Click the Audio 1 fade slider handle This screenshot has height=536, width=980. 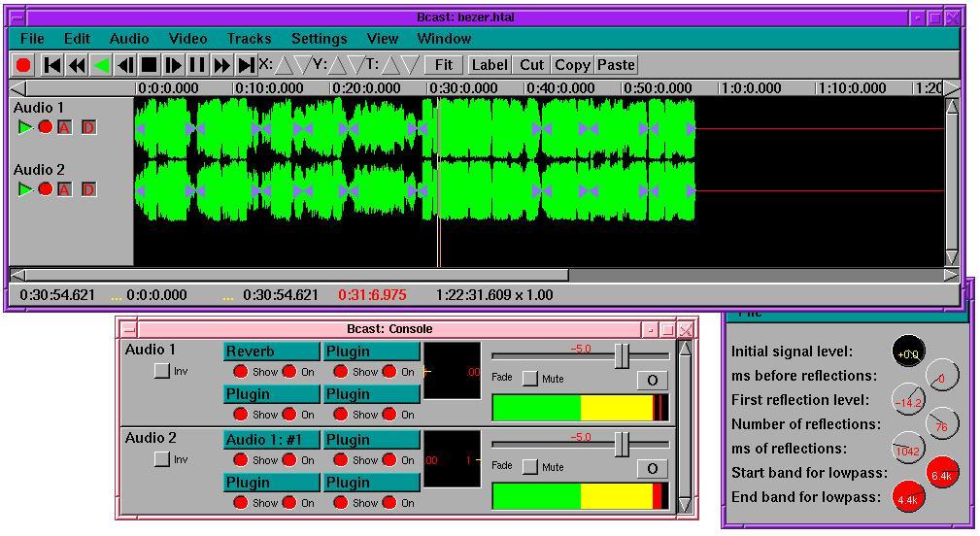tap(622, 356)
